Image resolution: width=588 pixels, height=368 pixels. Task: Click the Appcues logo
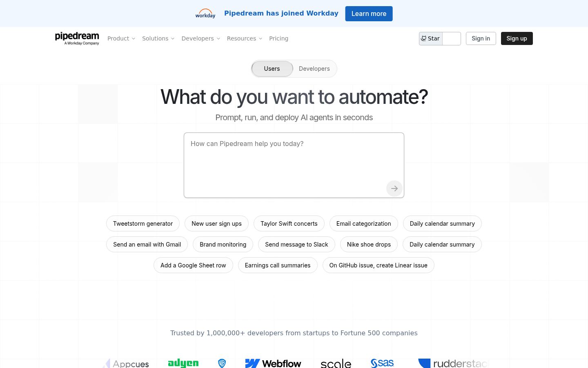coord(126,364)
